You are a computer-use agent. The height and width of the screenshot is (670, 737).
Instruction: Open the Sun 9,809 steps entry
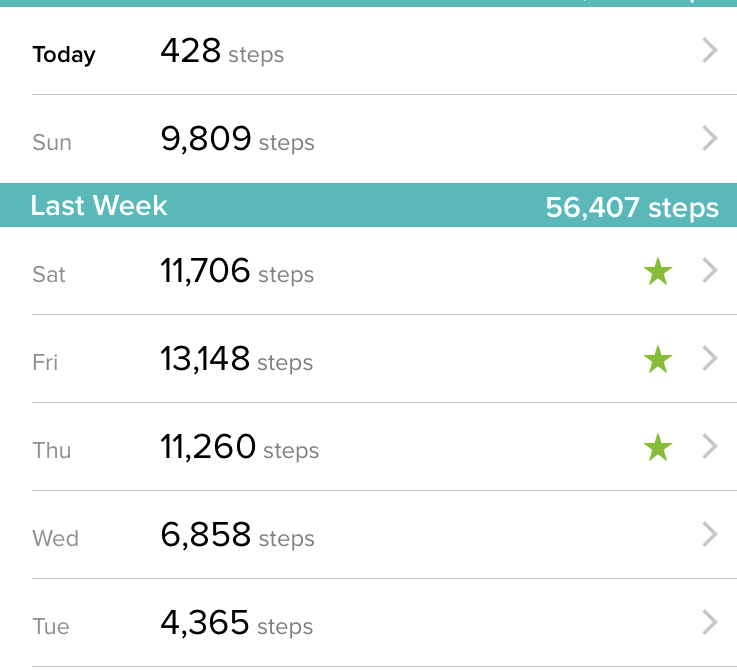(237, 139)
